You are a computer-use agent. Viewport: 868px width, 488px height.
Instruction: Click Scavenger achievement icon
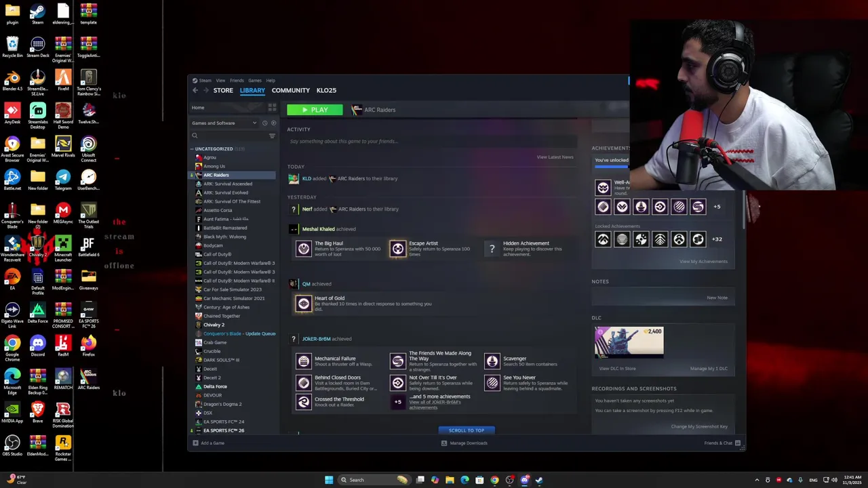(x=492, y=361)
